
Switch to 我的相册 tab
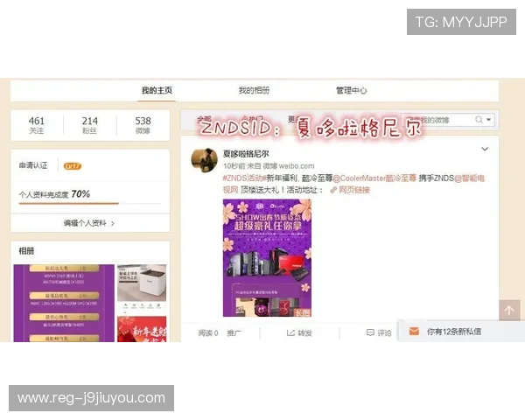coord(254,90)
